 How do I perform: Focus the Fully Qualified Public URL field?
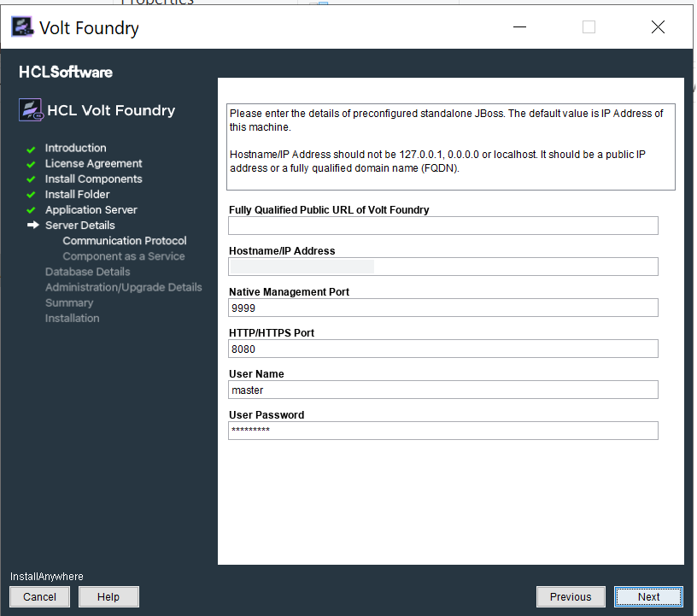tap(443, 226)
